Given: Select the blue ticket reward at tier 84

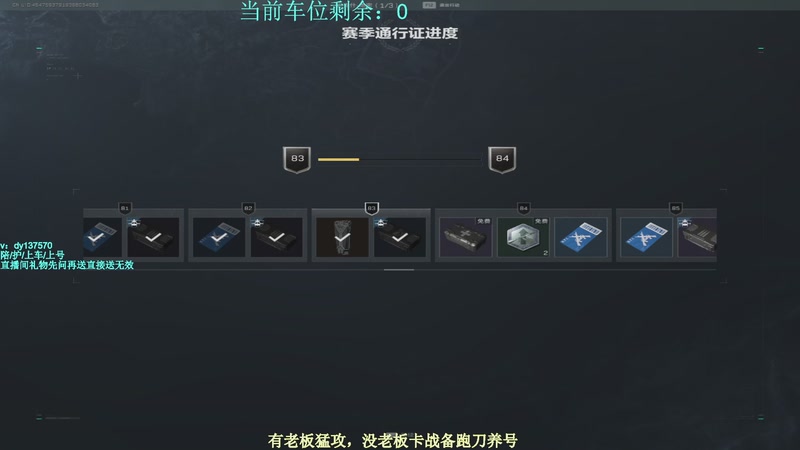Looking at the screenshot, I should point(581,237).
